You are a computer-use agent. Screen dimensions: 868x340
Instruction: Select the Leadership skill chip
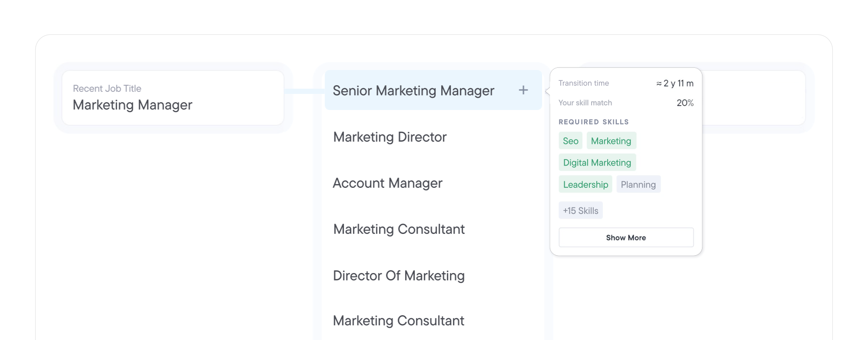click(x=585, y=184)
